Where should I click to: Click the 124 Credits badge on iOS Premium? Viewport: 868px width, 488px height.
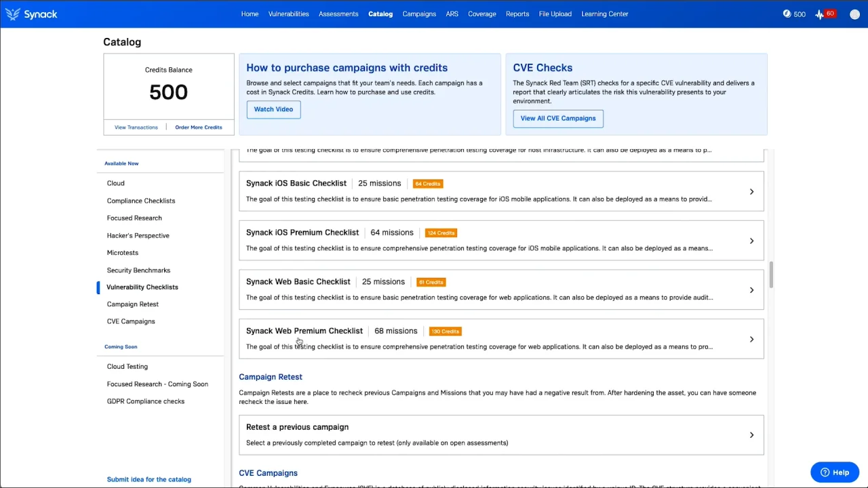(441, 232)
